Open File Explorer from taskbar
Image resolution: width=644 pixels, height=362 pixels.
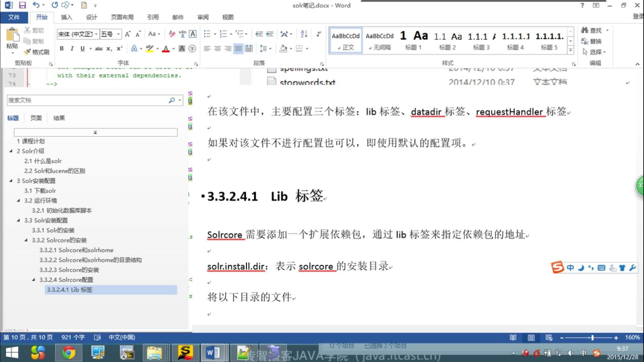pos(154,353)
